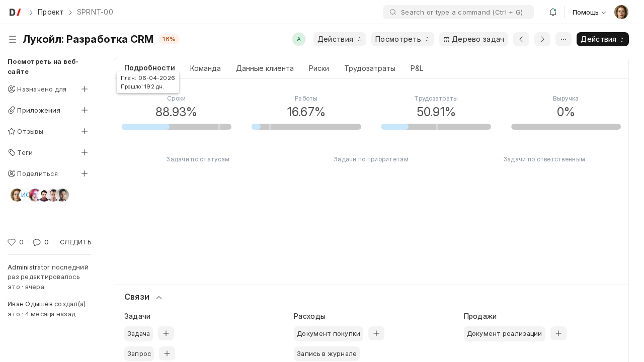Click the Задачи по приоритетам chart title

371,159
